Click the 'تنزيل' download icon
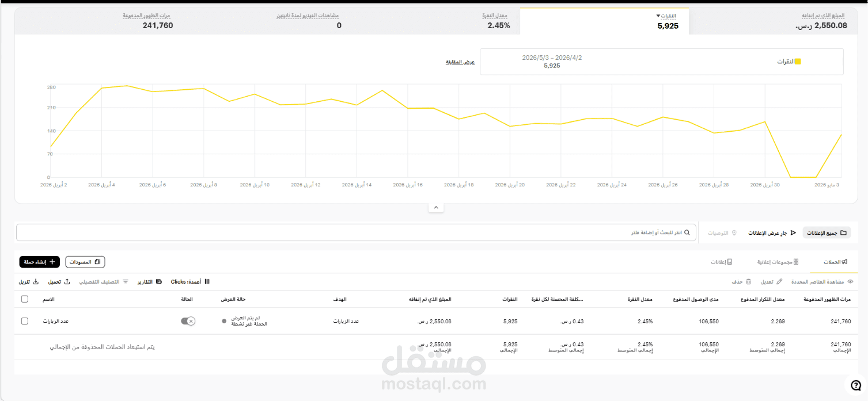Viewport: 868px width, 401px height. 35,281
